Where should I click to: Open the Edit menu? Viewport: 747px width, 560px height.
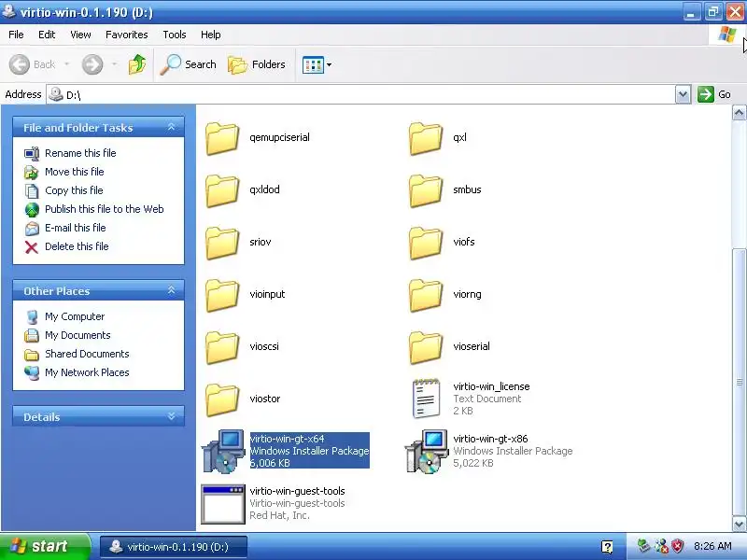(x=47, y=35)
